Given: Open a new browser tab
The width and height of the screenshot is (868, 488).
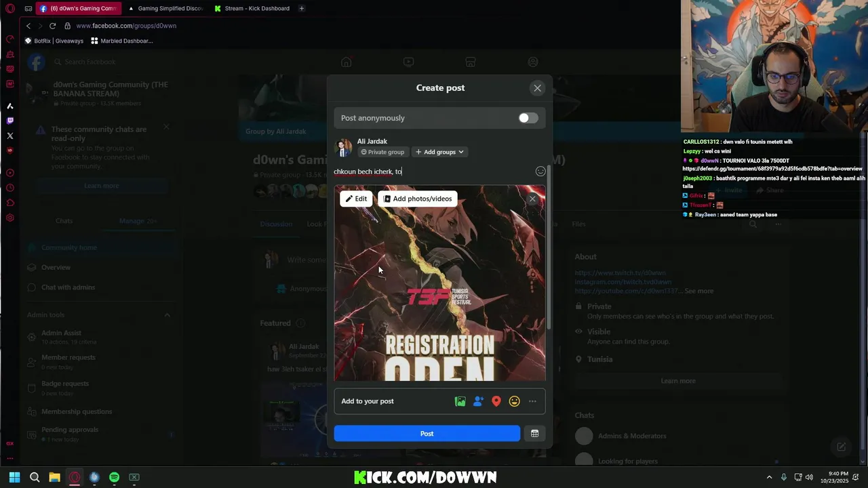Looking at the screenshot, I should coord(302,8).
